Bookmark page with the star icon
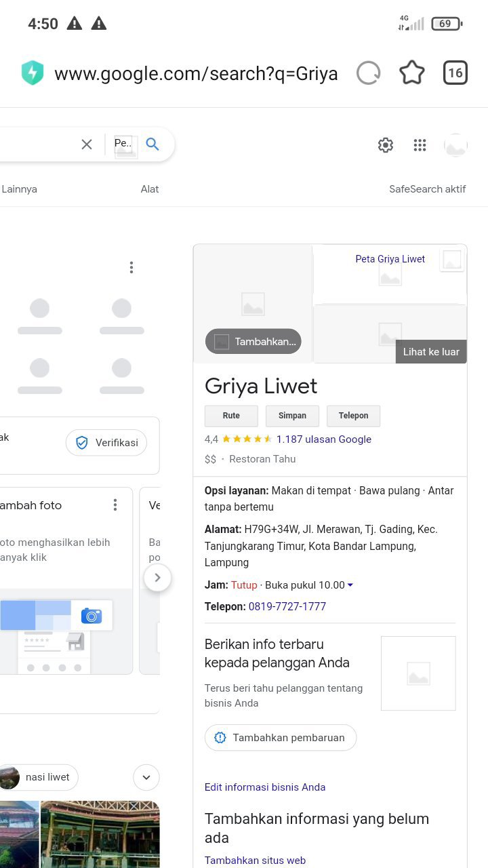488x868 pixels. (x=411, y=73)
